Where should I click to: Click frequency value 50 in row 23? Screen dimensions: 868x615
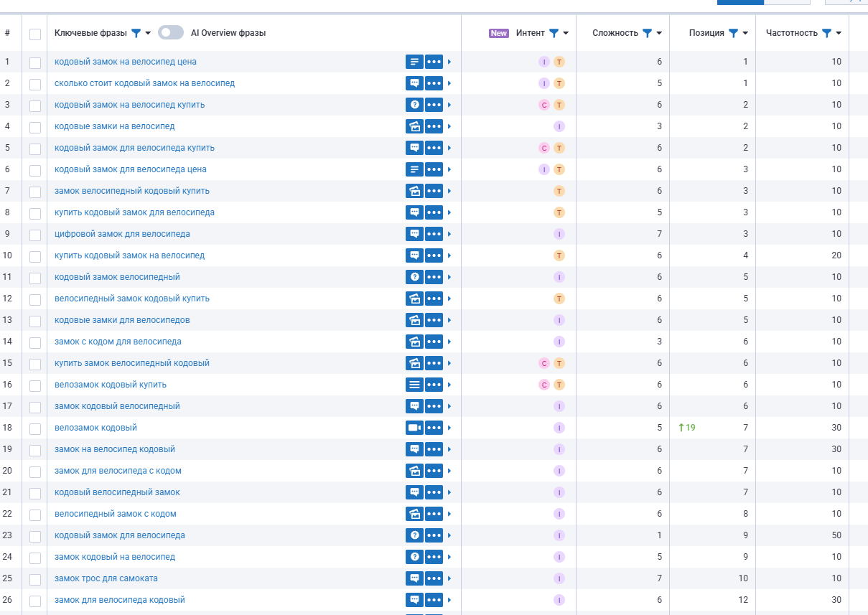pos(836,535)
